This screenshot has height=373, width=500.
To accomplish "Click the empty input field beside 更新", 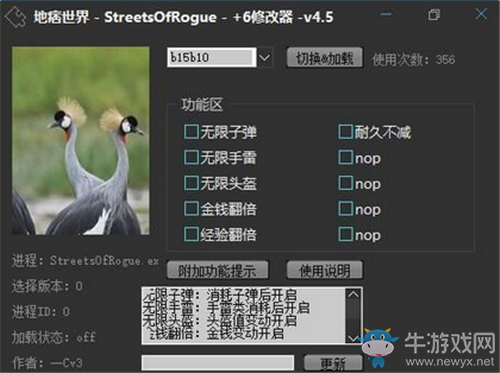I will point(218,363).
